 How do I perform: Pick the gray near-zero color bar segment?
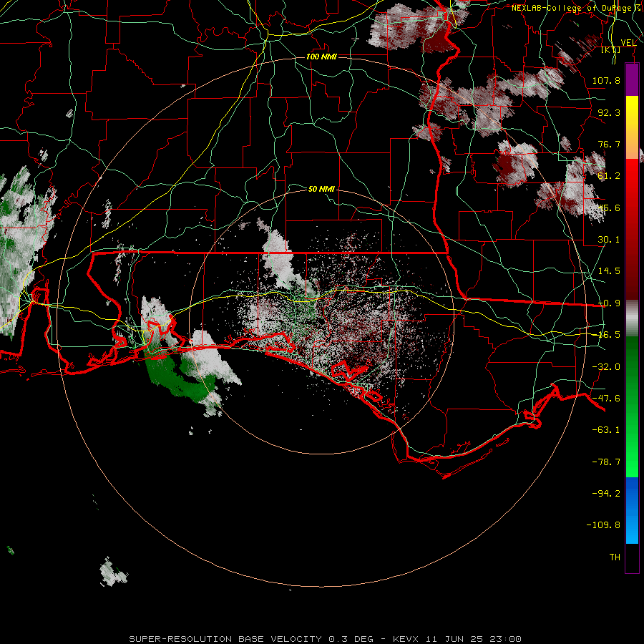click(632, 318)
